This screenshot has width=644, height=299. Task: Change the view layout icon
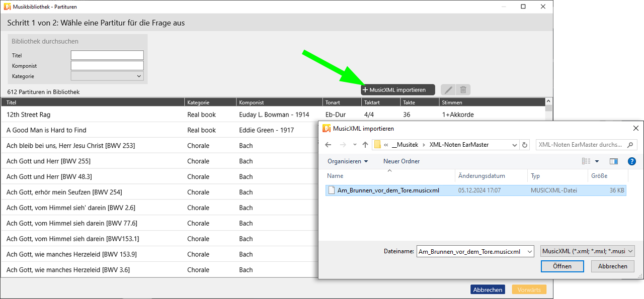[x=586, y=161]
